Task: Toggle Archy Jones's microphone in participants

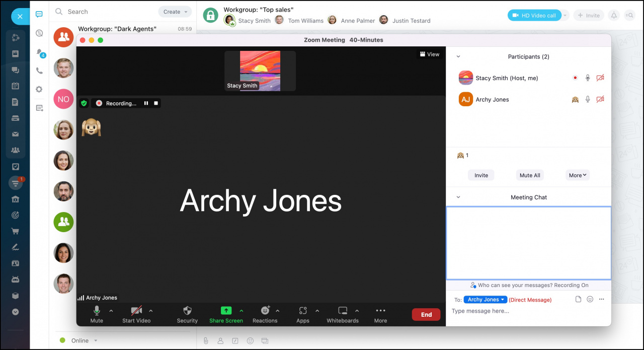Action: [588, 100]
